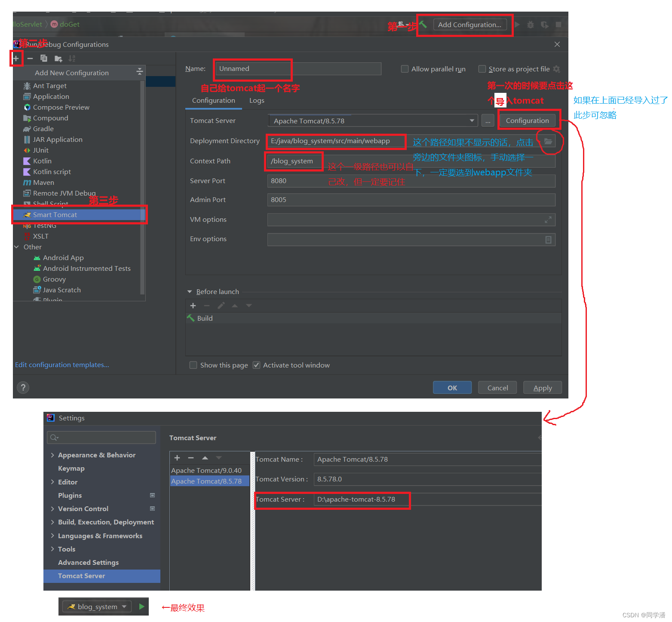Toggle Store as project file checkbox
672x622 pixels.
coord(482,69)
